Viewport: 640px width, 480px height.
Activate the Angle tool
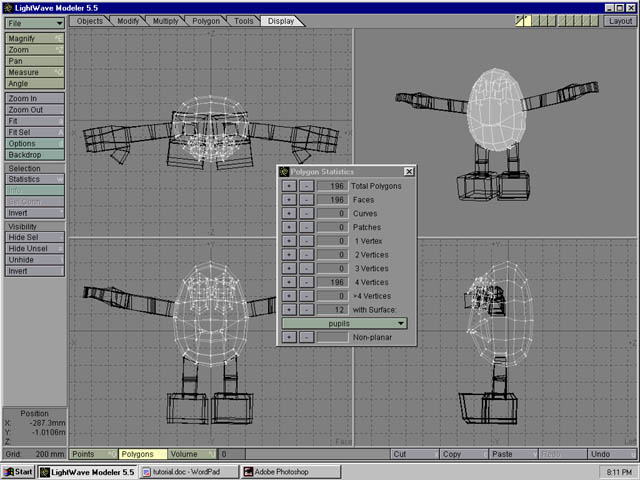pos(34,84)
